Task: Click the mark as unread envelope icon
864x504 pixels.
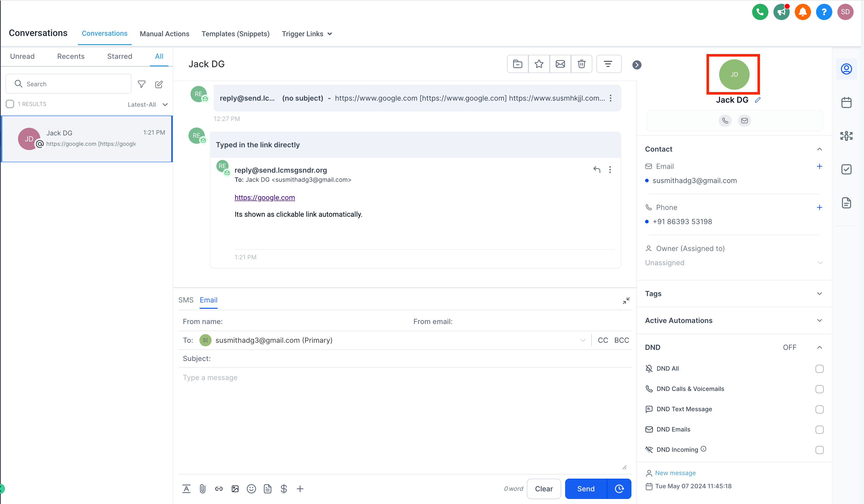Action: (560, 64)
